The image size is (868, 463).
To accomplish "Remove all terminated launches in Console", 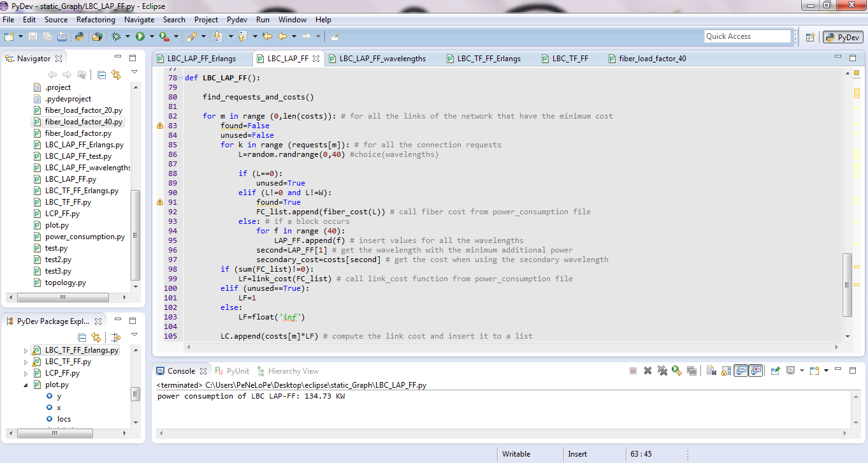I will point(662,371).
